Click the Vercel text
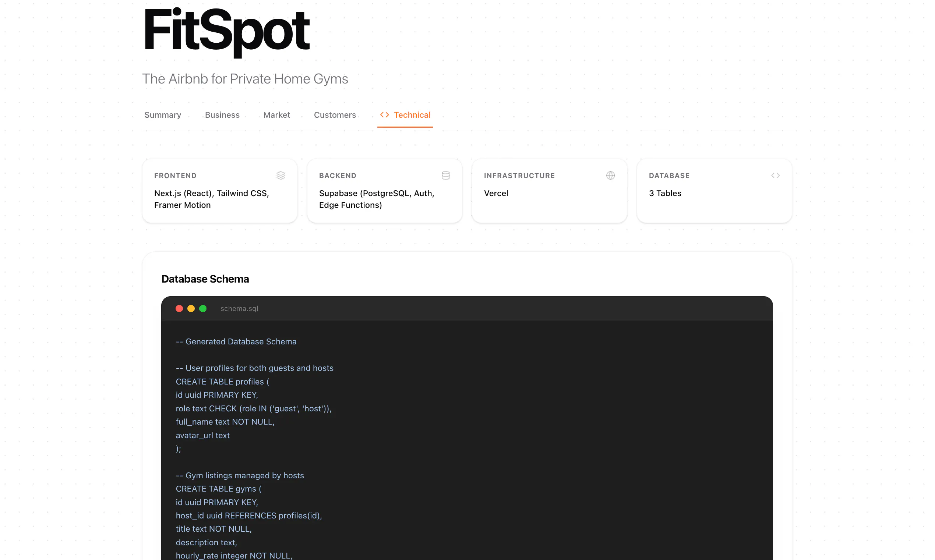935x560 pixels. 496,194
